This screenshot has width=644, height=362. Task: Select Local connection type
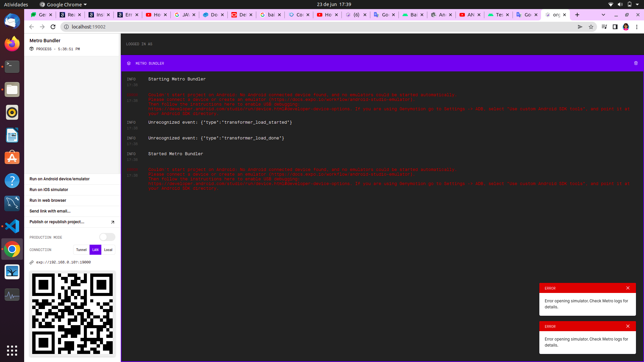(x=108, y=250)
